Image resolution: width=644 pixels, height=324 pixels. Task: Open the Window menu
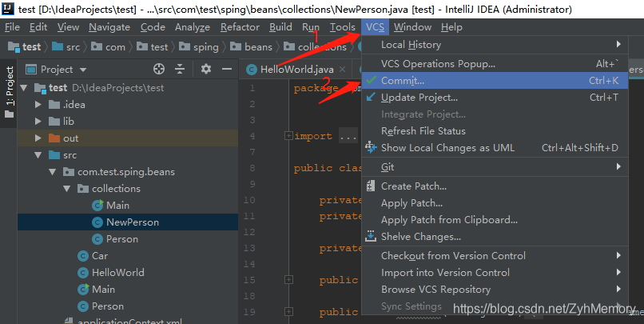412,27
